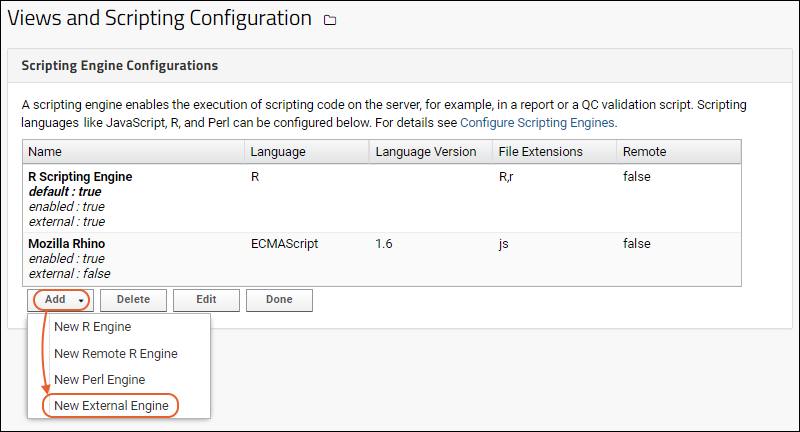Screen dimensions: 800x432
Task: Click the Remote column header
Action: click(644, 152)
